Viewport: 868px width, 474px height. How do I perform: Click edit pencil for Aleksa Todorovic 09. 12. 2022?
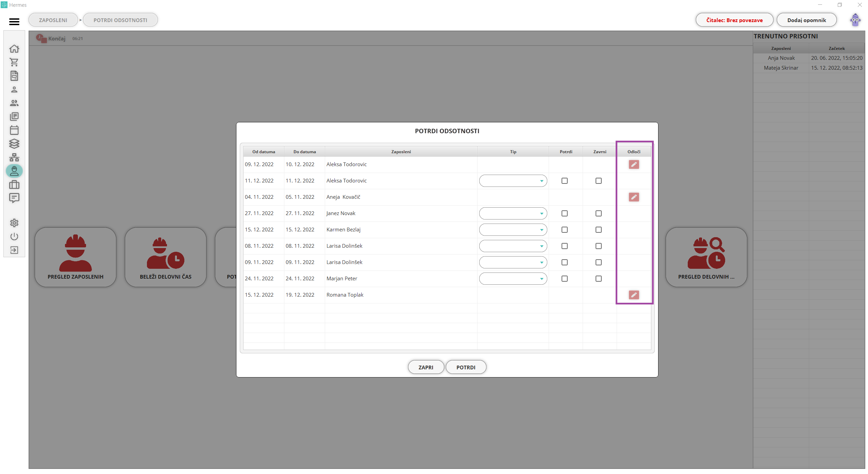[634, 164]
